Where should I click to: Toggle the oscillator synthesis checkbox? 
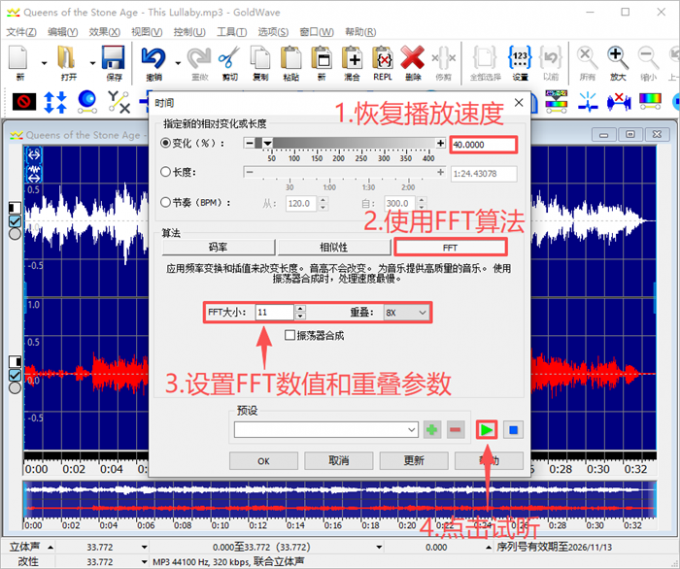tap(290, 335)
